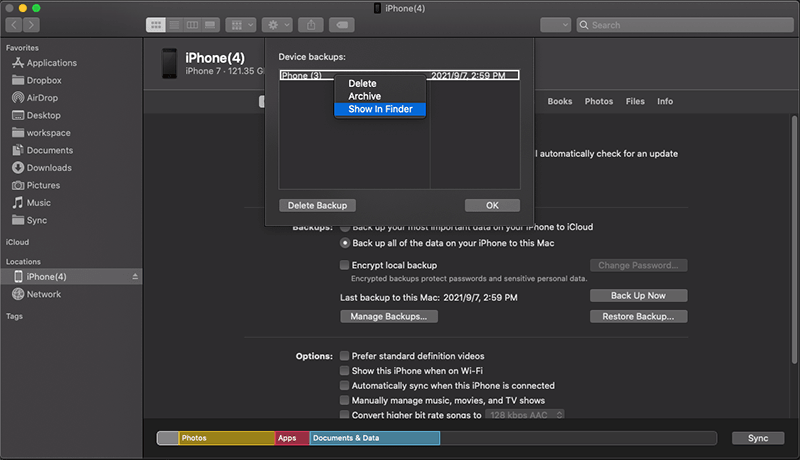Enable Encrypt local backup

point(344,265)
